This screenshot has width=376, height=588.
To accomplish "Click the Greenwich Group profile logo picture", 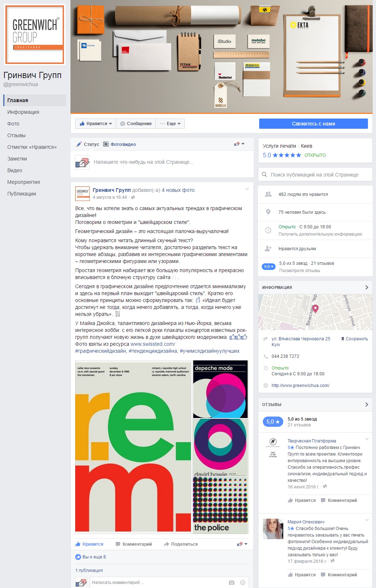I will (x=35, y=35).
